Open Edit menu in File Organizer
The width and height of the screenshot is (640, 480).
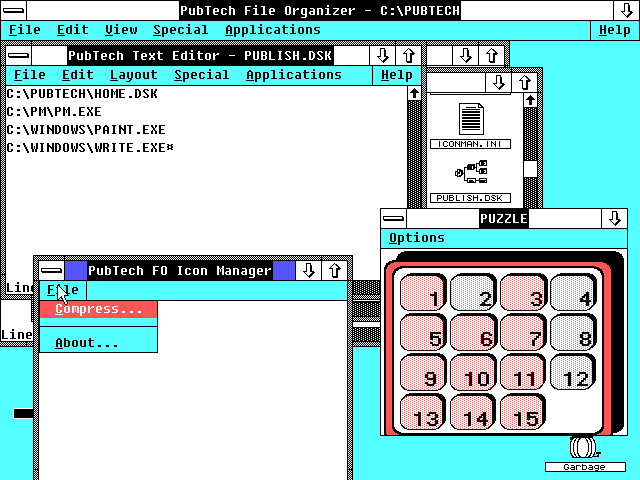(x=73, y=30)
